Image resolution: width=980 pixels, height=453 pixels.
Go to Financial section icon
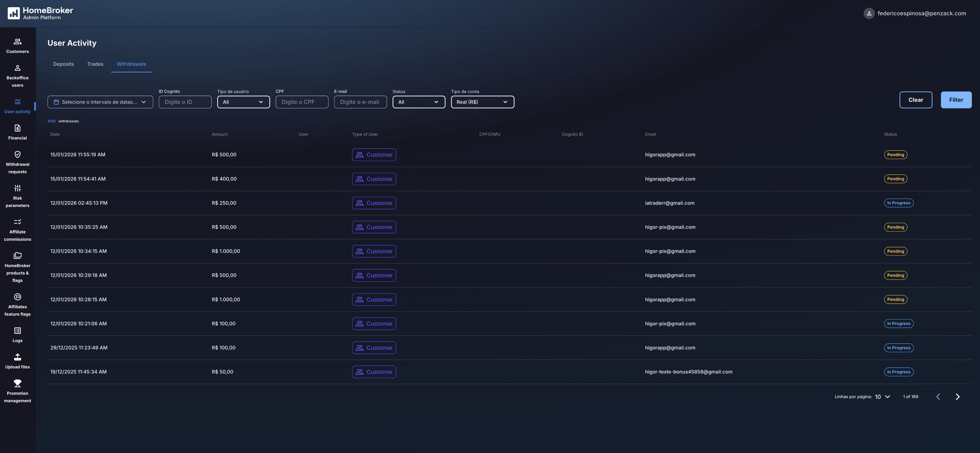click(x=17, y=128)
